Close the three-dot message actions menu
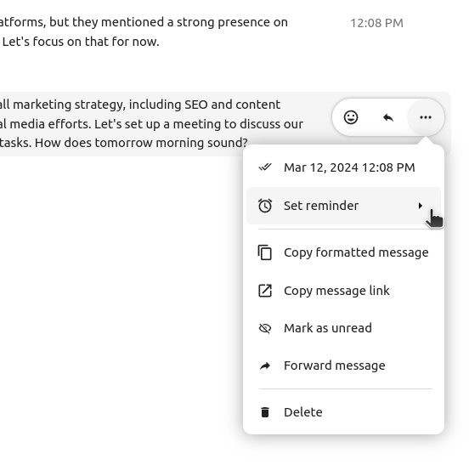The height and width of the screenshot is (476, 469). click(426, 117)
